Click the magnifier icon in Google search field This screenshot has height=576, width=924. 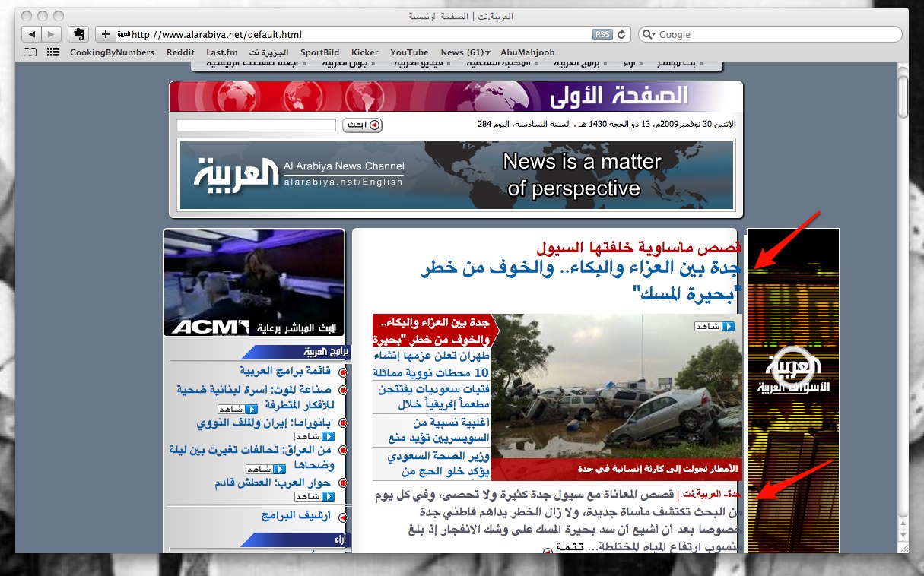(649, 34)
